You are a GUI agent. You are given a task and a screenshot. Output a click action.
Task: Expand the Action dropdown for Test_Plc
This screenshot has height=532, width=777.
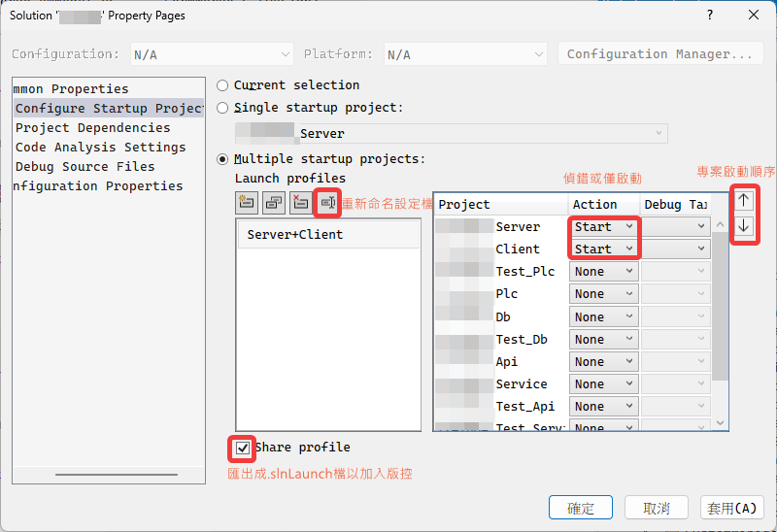coord(603,272)
